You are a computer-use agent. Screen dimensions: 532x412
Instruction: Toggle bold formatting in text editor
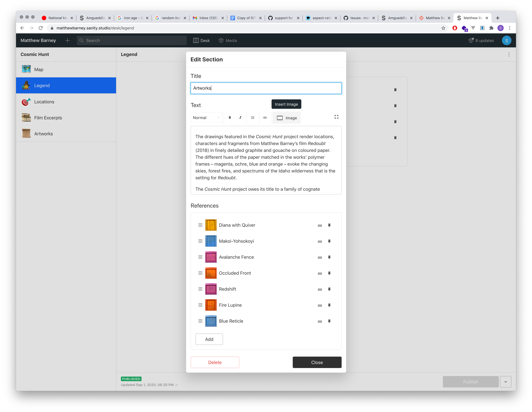[230, 117]
